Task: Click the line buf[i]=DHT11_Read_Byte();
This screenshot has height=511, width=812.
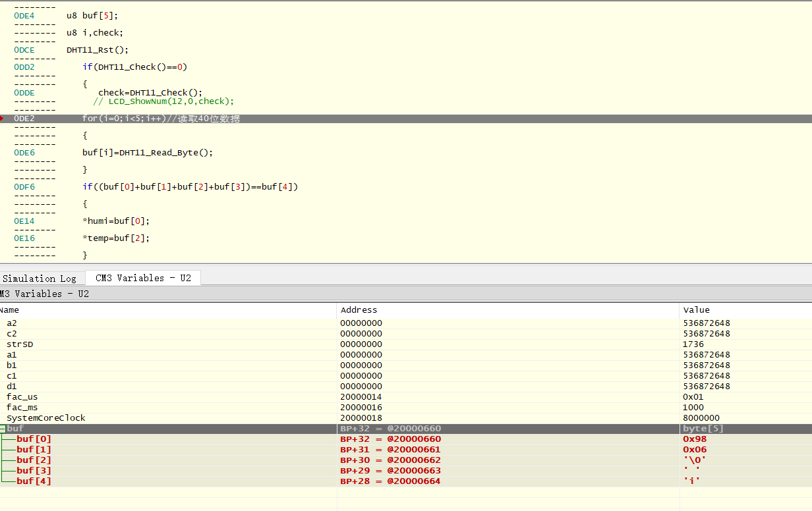Action: (x=148, y=153)
